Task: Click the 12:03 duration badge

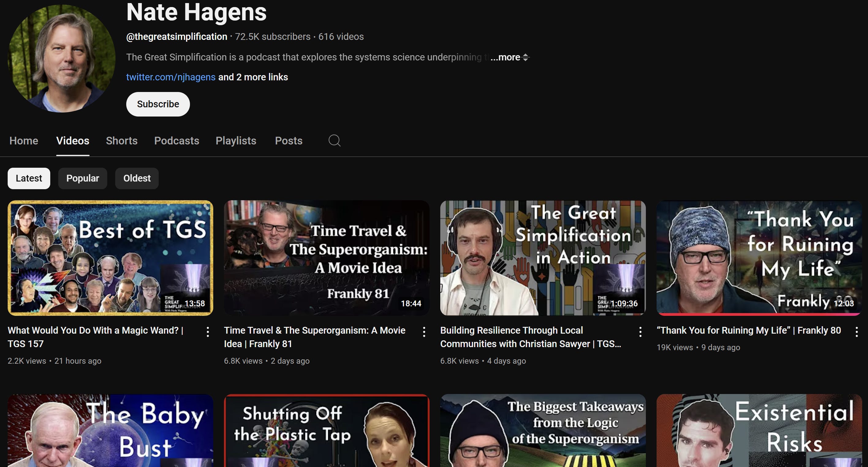Action: click(x=844, y=304)
